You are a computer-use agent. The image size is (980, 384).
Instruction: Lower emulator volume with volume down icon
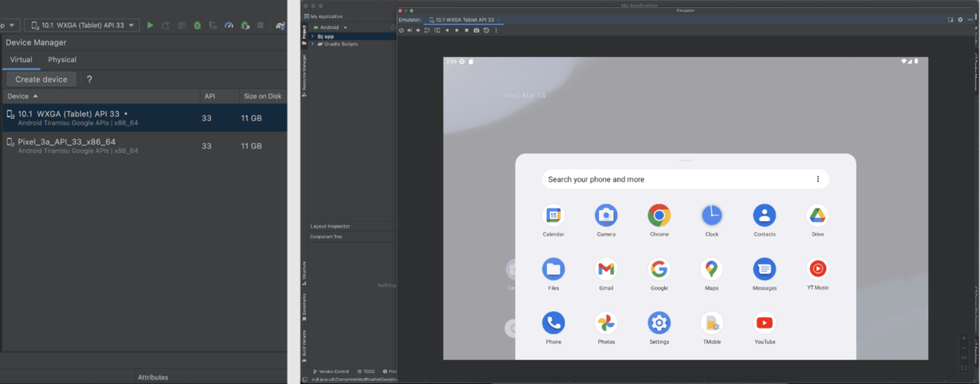[x=418, y=30]
